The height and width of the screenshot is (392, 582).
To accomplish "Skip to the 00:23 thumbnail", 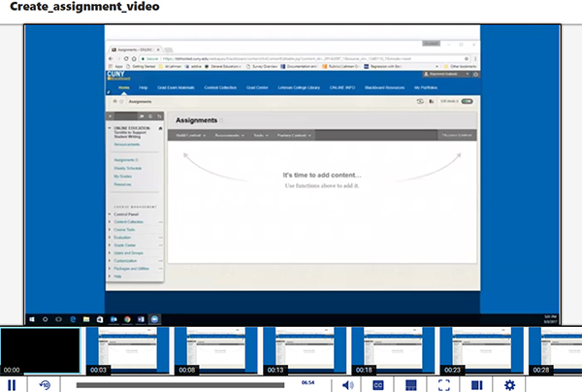I will [x=477, y=350].
